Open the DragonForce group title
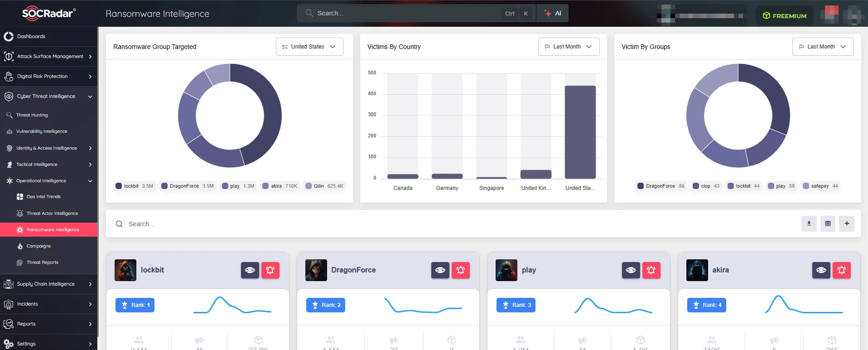The image size is (868, 350). pos(353,270)
